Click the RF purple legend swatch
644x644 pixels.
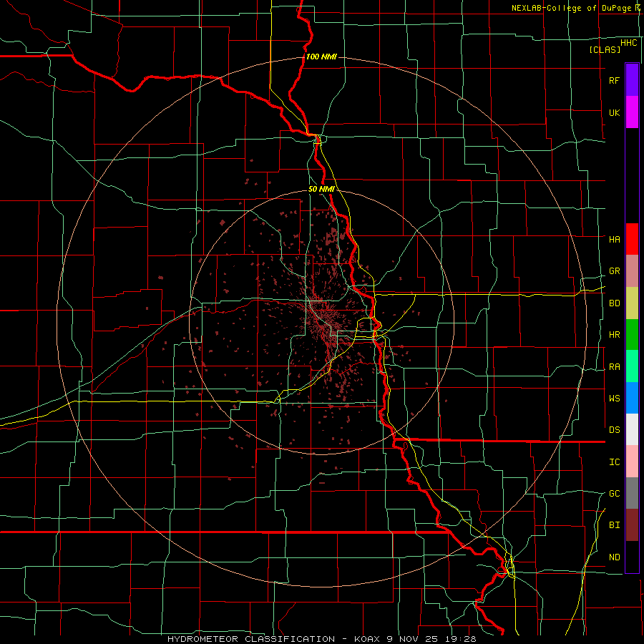point(632,80)
